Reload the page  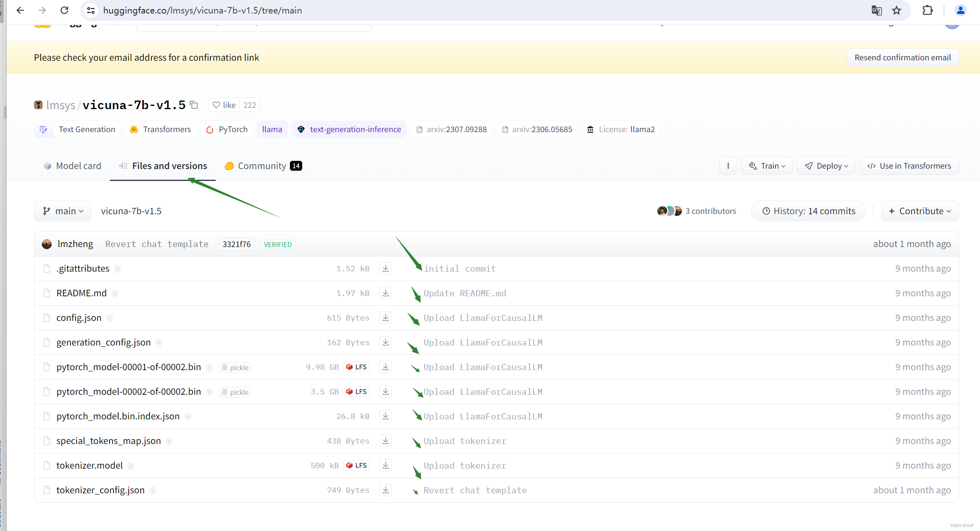(64, 10)
